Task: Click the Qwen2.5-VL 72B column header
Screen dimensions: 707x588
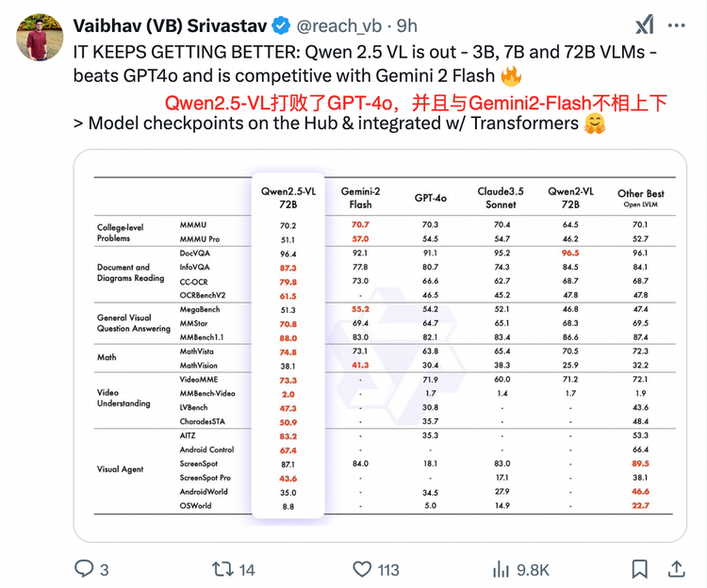Action: coord(288,197)
